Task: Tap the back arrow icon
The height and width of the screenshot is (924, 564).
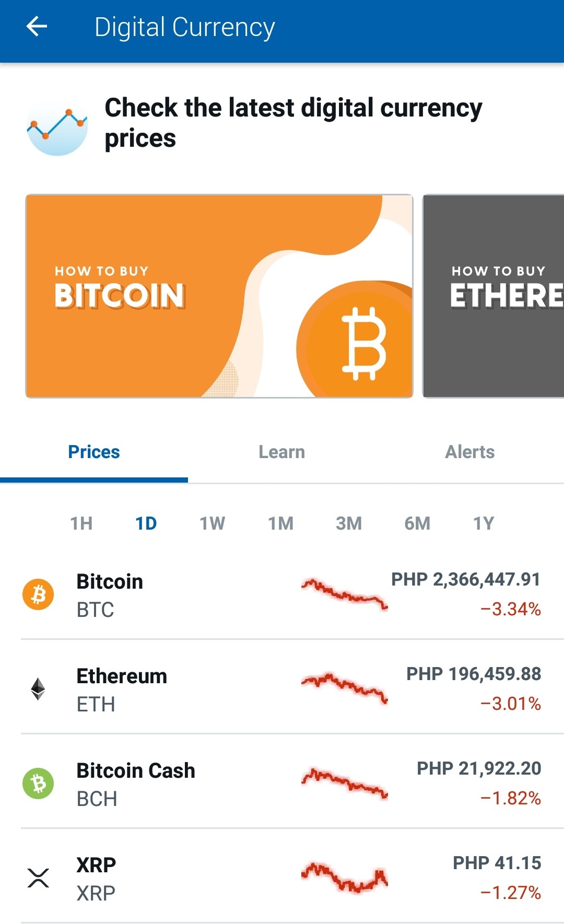Action: tap(37, 26)
